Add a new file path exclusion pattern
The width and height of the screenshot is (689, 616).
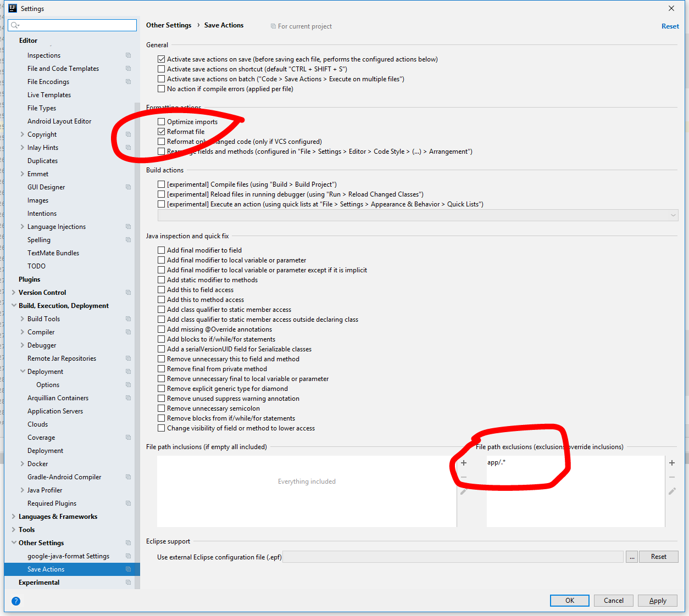coord(671,463)
